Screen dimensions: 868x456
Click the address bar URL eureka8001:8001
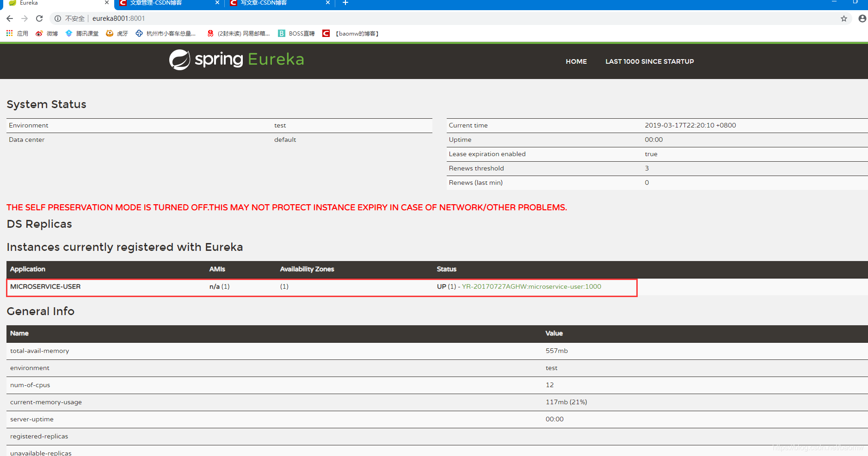(x=118, y=18)
